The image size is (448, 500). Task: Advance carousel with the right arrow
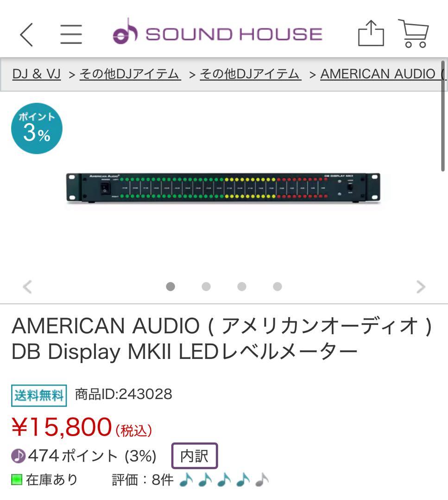(420, 287)
